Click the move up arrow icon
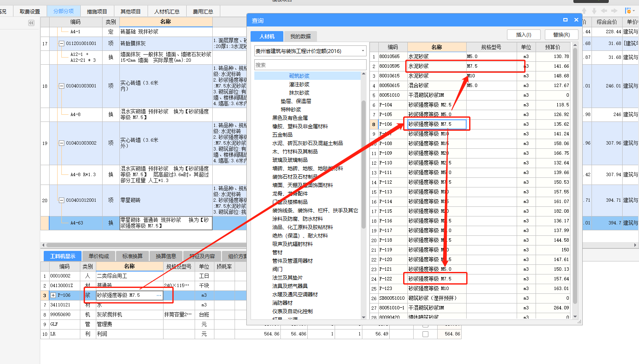 pyautogui.click(x=584, y=11)
